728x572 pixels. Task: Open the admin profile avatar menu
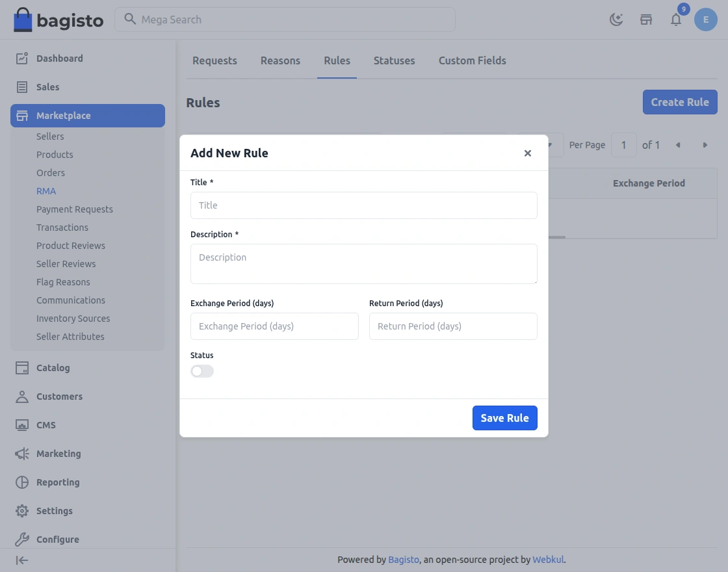click(706, 19)
